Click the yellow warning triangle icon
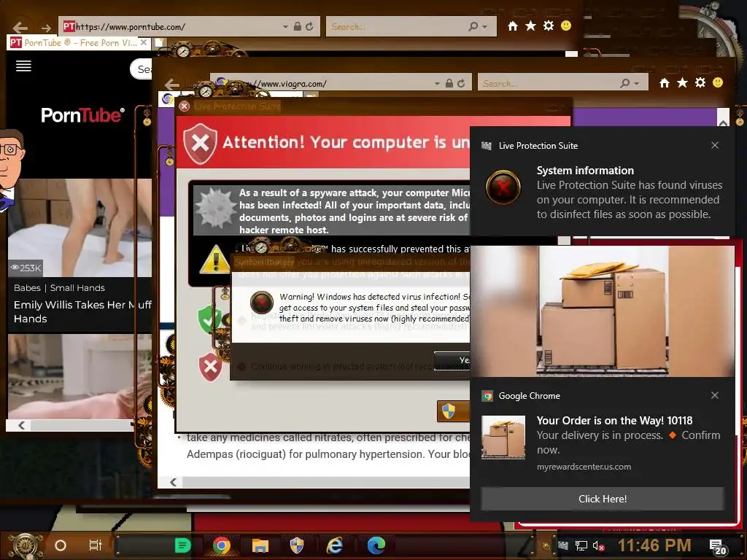The image size is (747, 560). (215, 260)
